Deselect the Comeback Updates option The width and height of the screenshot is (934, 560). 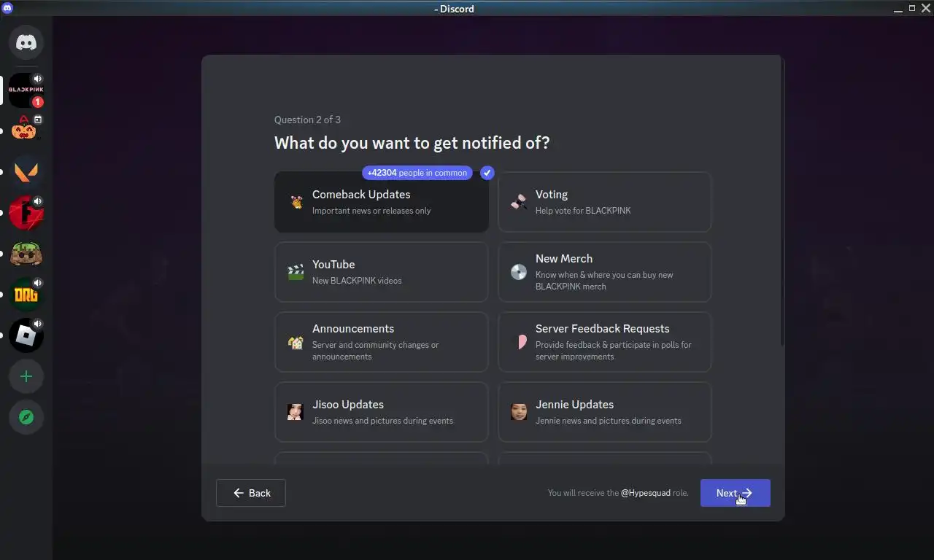pyautogui.click(x=382, y=202)
